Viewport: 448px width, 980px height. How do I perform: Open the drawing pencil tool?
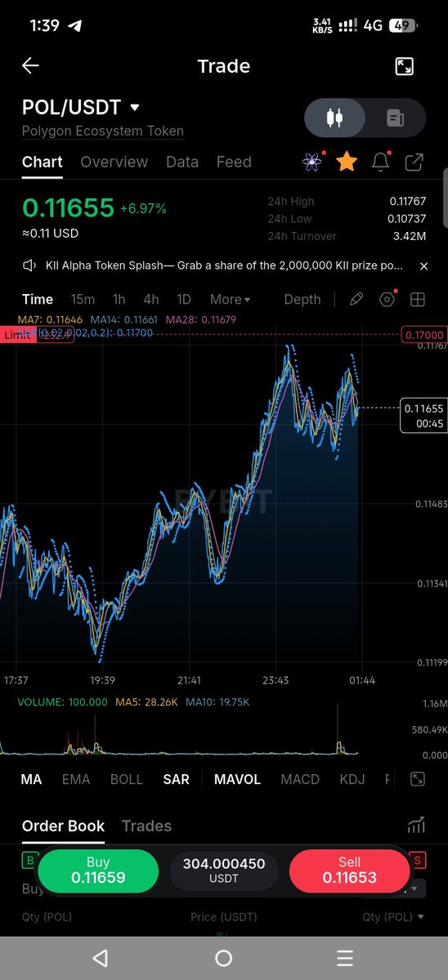pos(356,299)
